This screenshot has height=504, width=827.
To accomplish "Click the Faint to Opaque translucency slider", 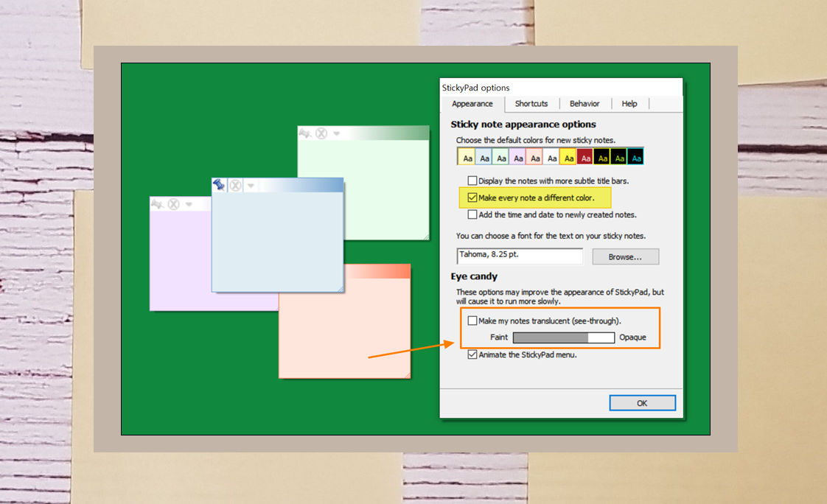I will pos(564,337).
